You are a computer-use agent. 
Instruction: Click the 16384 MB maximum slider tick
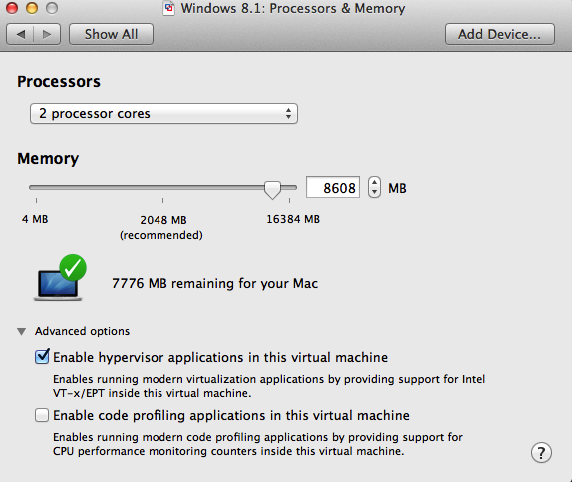click(289, 200)
